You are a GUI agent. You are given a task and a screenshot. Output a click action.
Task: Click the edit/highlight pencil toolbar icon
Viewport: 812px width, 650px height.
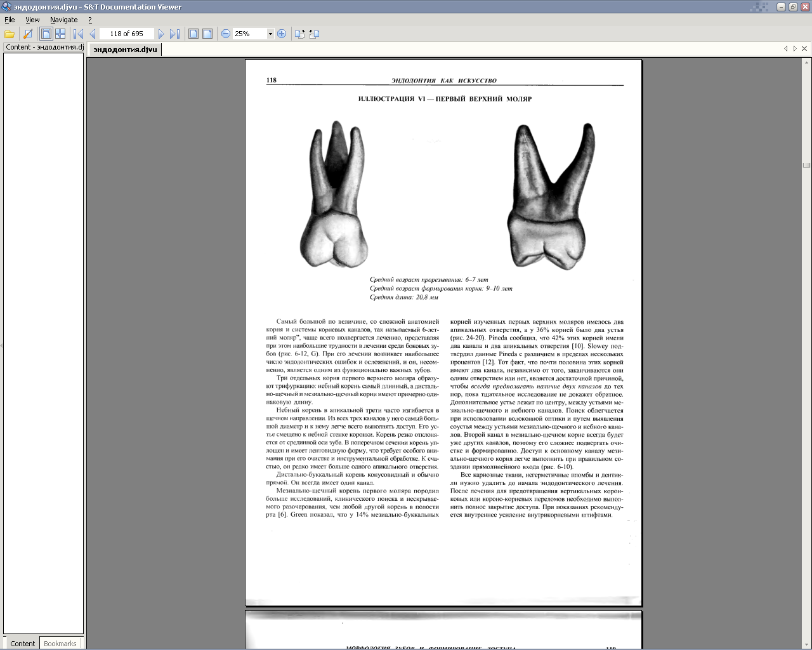pos(28,34)
